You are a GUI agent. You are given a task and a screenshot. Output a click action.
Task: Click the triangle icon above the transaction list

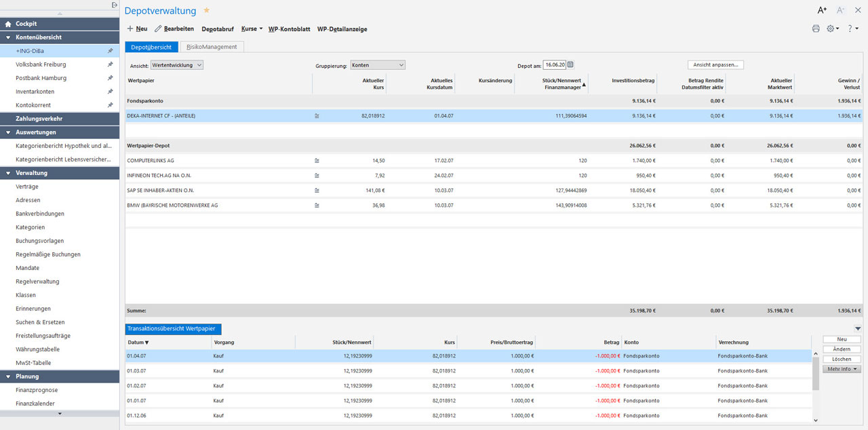pyautogui.click(x=859, y=329)
